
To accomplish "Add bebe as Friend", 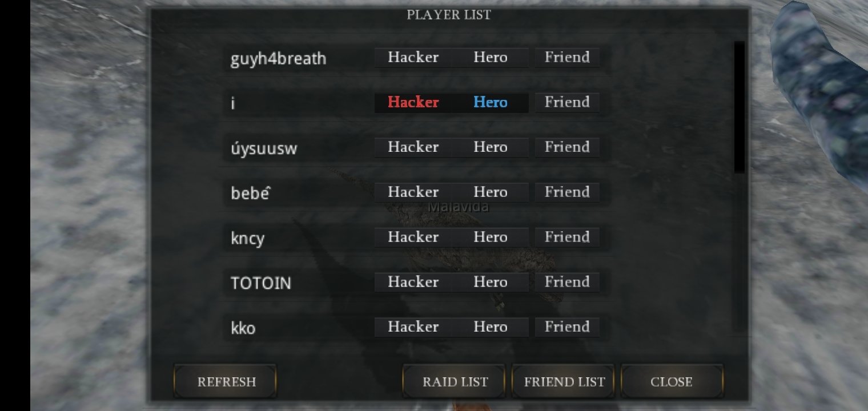I will pos(567,192).
